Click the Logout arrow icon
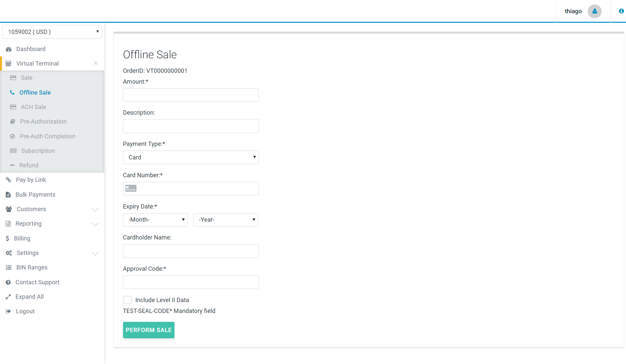This screenshot has width=626, height=364. (8, 311)
